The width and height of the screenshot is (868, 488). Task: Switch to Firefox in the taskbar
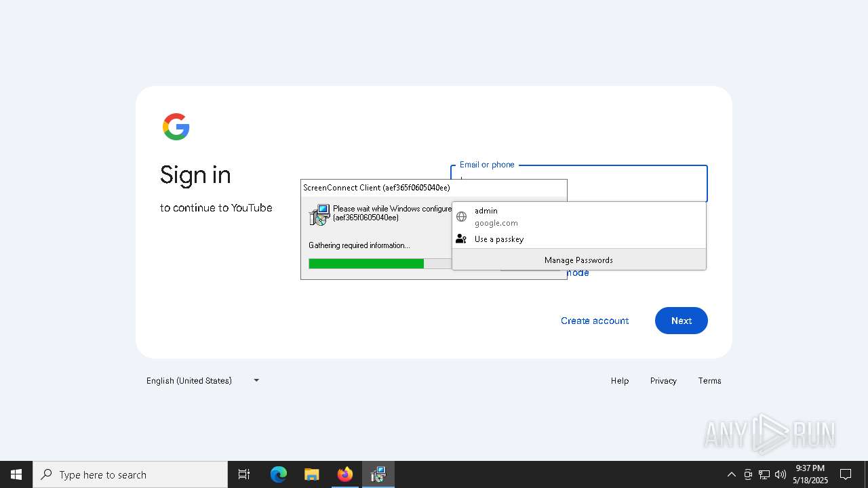(345, 474)
